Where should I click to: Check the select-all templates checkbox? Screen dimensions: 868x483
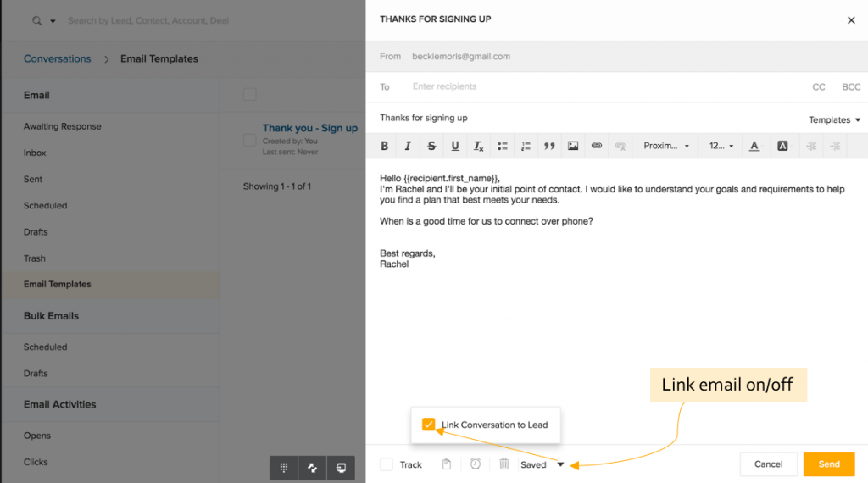click(x=250, y=95)
